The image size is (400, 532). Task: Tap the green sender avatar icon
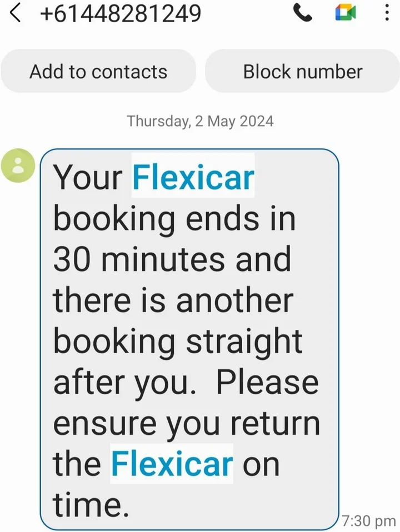tap(18, 165)
